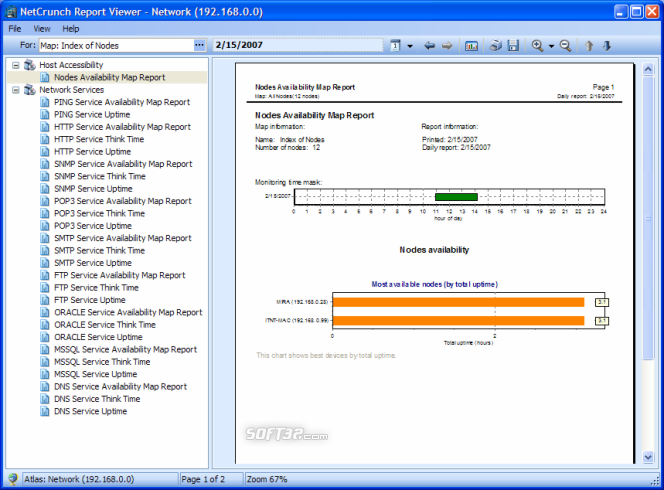Select DNS Service Think Time report
Viewport: 664px width, 490px height.
(97, 399)
